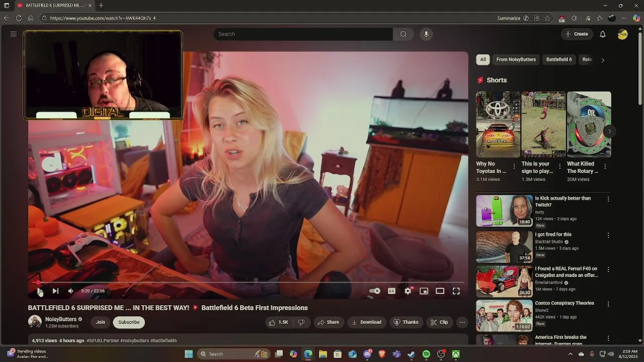Open options for Ferrari F40 video
Screen dimensions: 644x362
click(x=608, y=270)
